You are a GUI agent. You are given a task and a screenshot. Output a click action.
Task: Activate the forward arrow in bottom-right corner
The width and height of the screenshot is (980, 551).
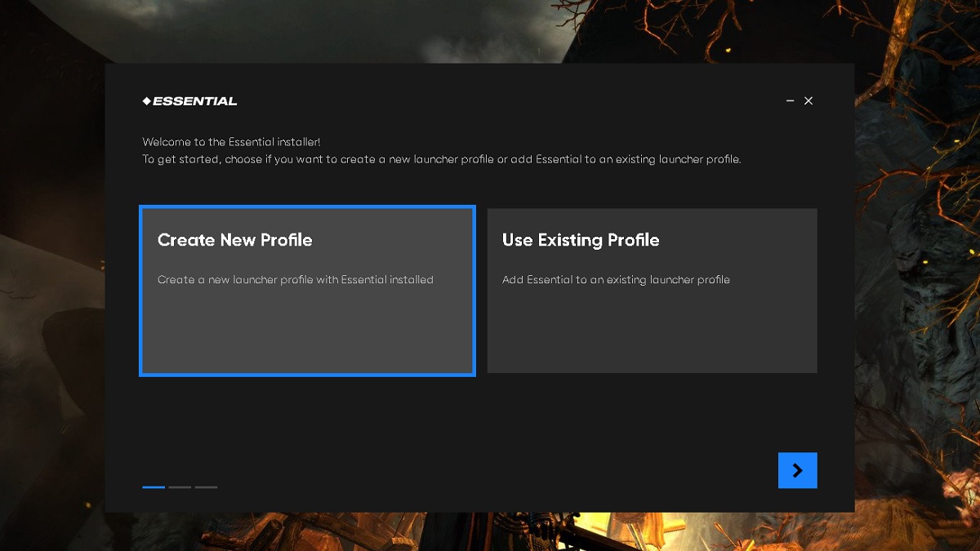[x=797, y=470]
